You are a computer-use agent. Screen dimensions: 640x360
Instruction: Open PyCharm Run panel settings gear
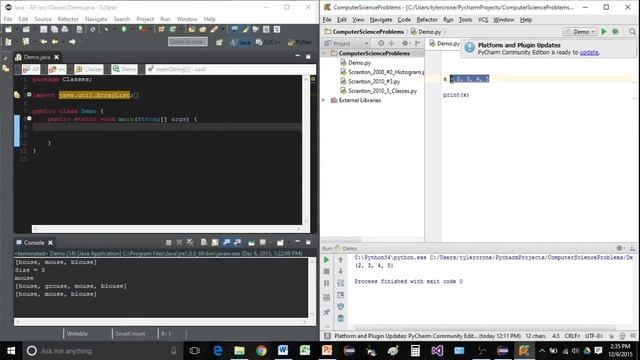620,248
